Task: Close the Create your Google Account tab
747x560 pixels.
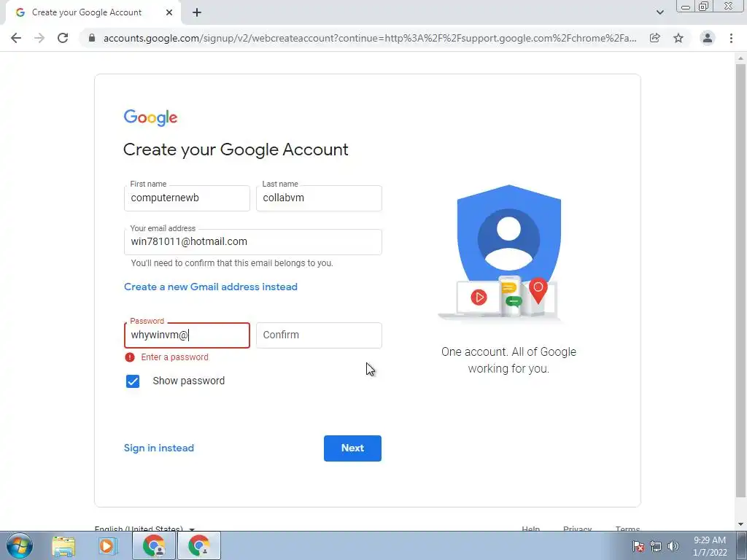Action: click(x=169, y=13)
